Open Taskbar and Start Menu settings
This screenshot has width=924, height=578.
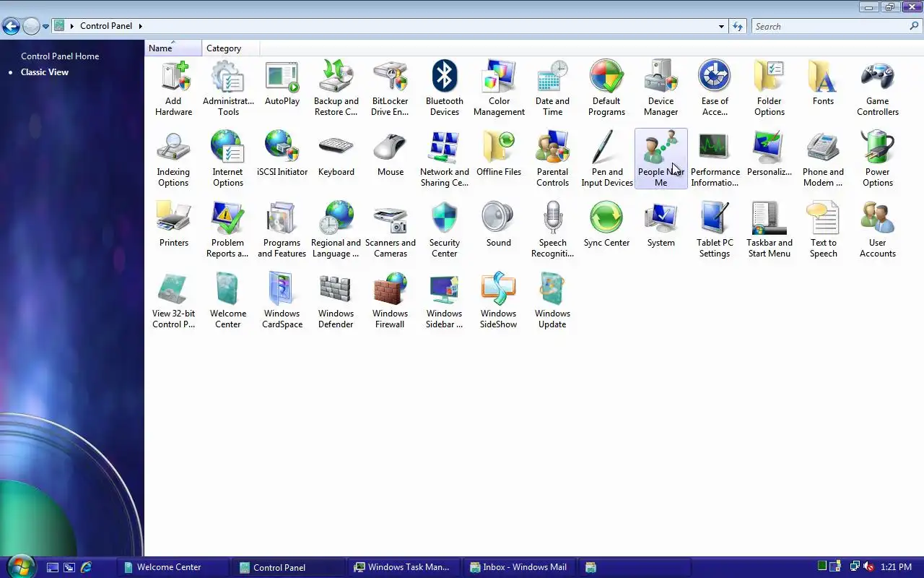point(770,230)
